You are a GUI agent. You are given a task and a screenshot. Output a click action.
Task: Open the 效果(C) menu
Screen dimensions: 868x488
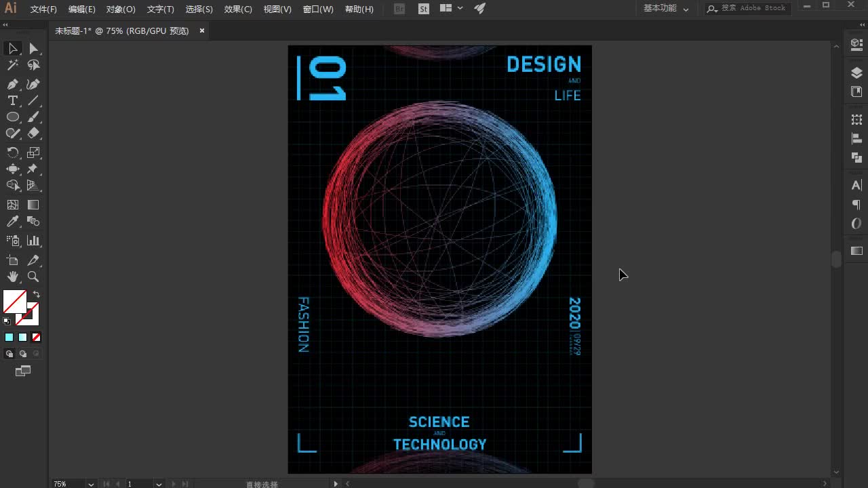(238, 9)
